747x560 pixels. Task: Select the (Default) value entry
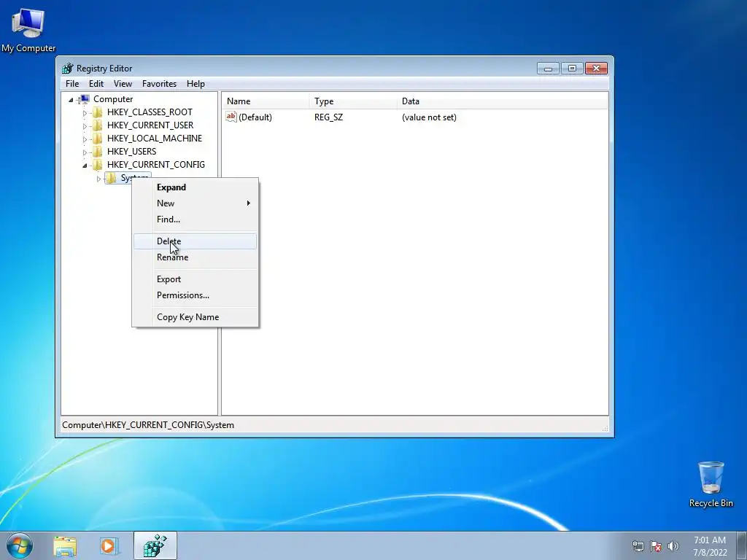click(255, 117)
